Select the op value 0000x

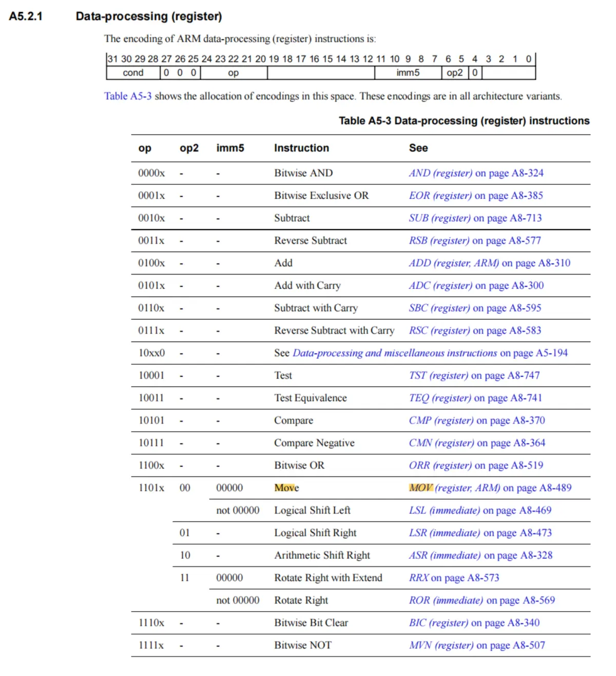tap(151, 173)
